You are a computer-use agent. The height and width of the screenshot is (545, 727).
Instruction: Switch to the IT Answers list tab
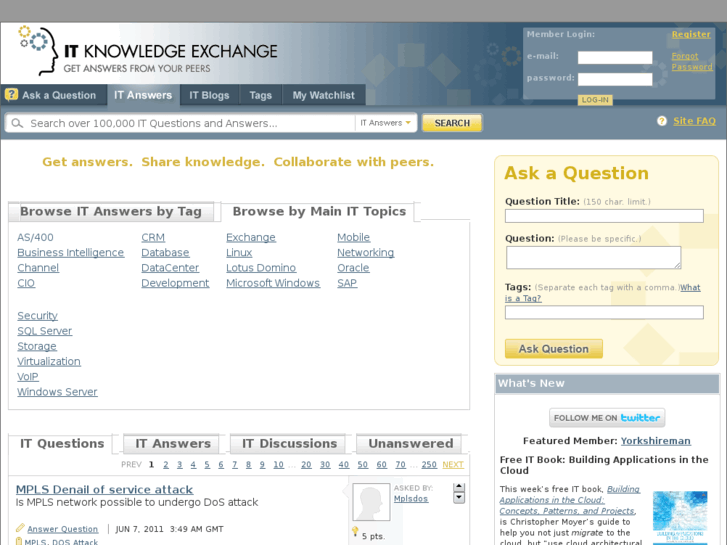tap(173, 443)
